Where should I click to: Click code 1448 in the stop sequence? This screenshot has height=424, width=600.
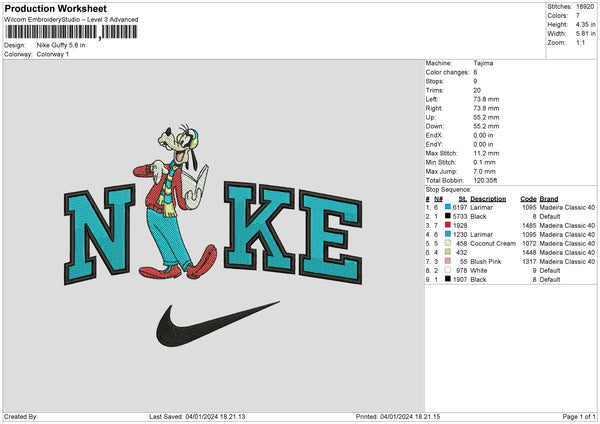(529, 253)
